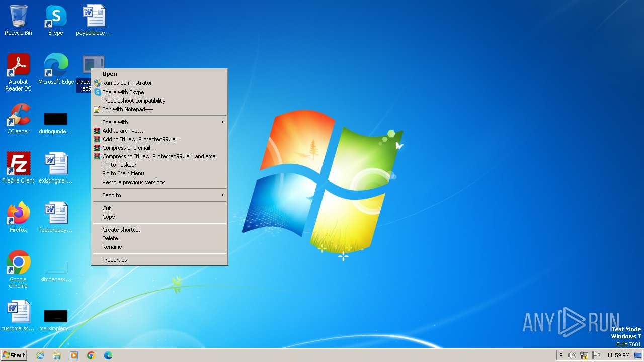Click the 11:59 PM taskbar clock

point(618,355)
